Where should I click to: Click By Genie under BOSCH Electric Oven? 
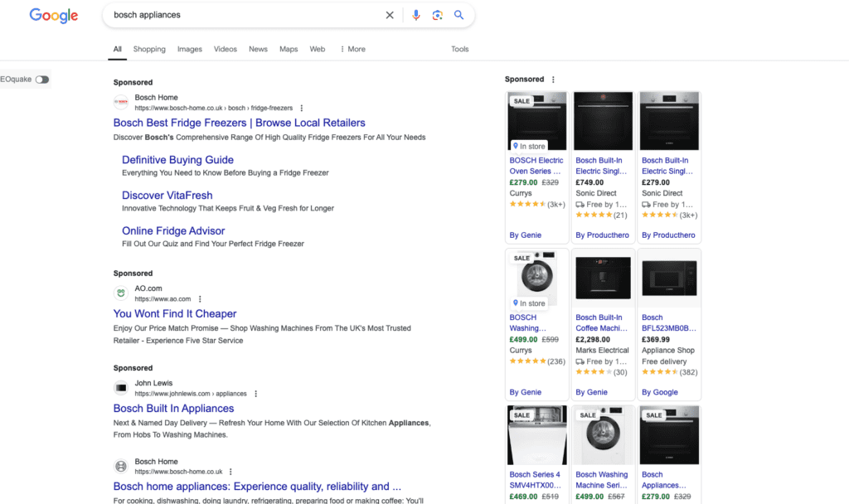click(x=525, y=235)
